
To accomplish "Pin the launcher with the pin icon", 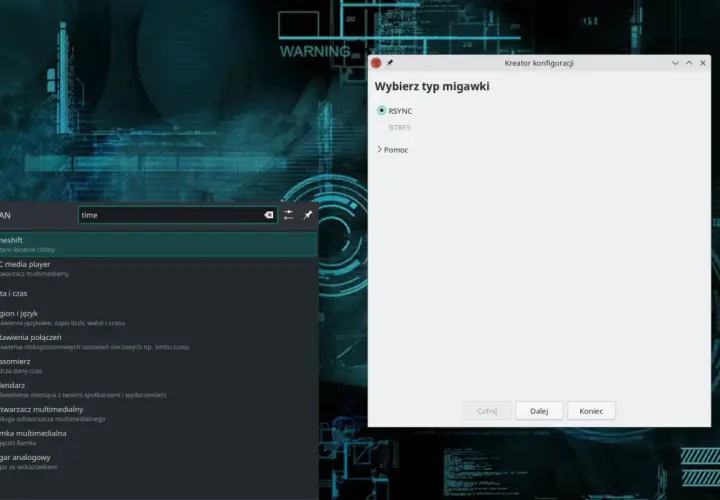I will [x=308, y=215].
